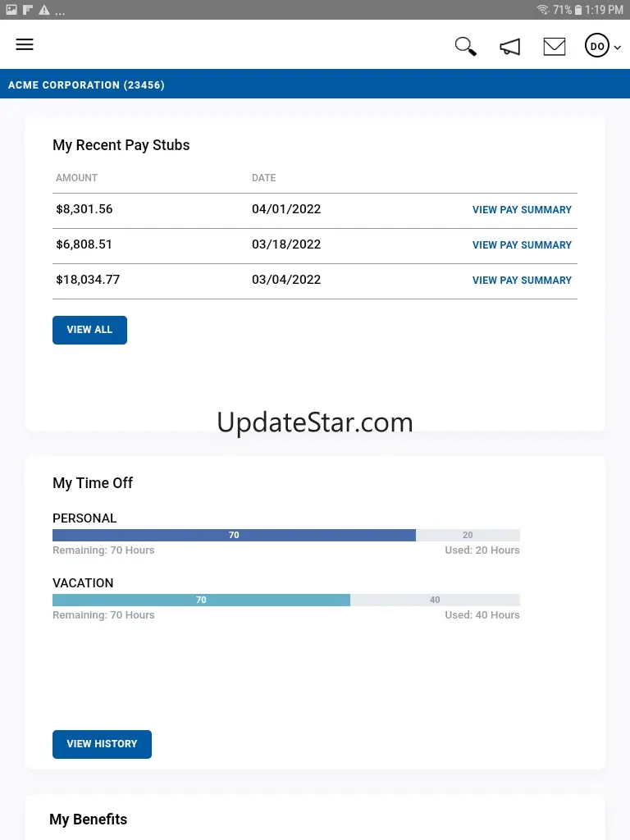630x840 pixels.
Task: Tap the search magnifier icon
Action: 466,47
